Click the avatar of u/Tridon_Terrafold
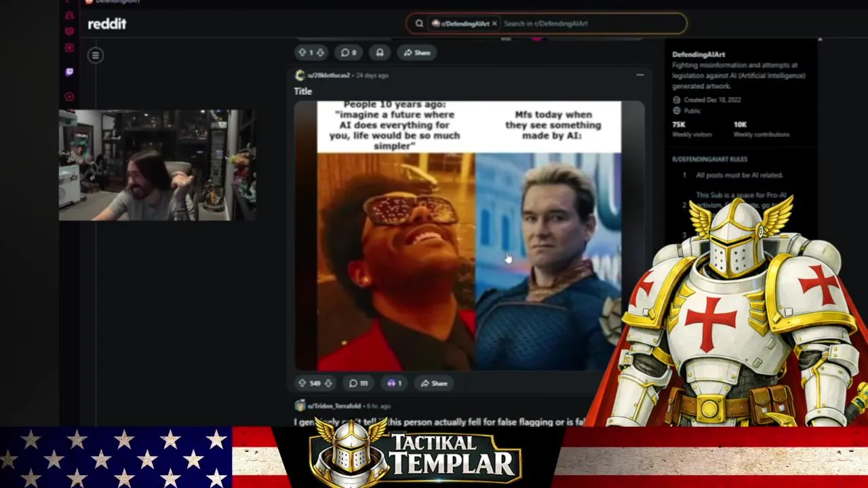The image size is (868, 488). click(x=300, y=405)
